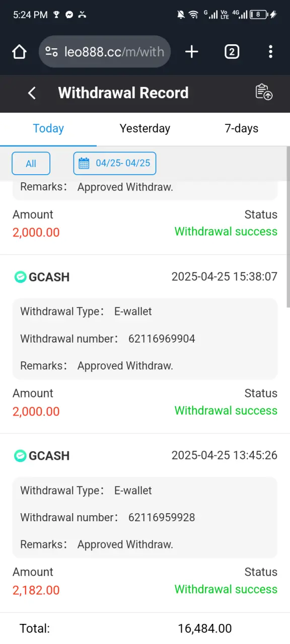Switch to the Yesterday tab
The image size is (290, 644).
coord(145,128)
